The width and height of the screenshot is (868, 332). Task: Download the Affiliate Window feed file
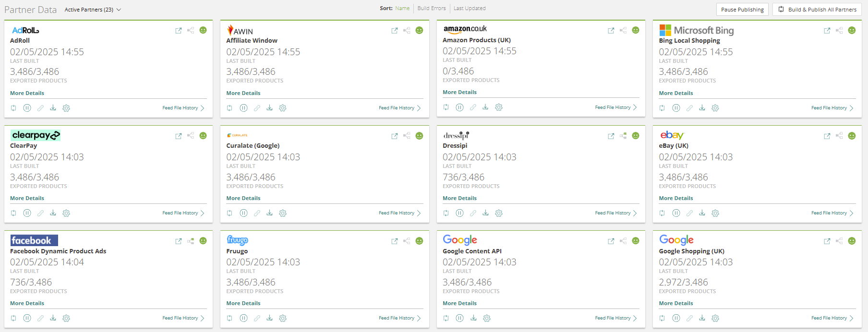coord(270,108)
